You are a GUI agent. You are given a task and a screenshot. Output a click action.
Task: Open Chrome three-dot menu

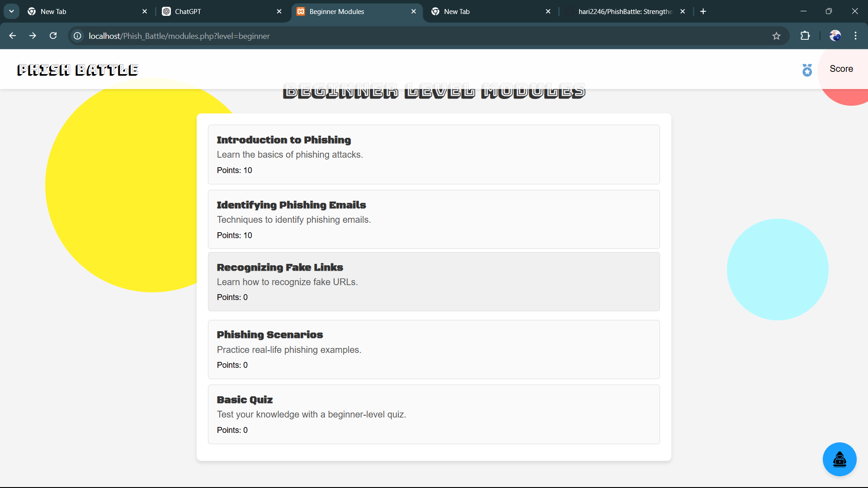click(x=855, y=36)
